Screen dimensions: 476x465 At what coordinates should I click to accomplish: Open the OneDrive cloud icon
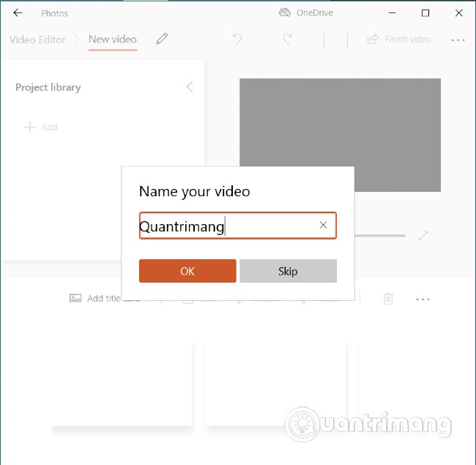pos(285,12)
